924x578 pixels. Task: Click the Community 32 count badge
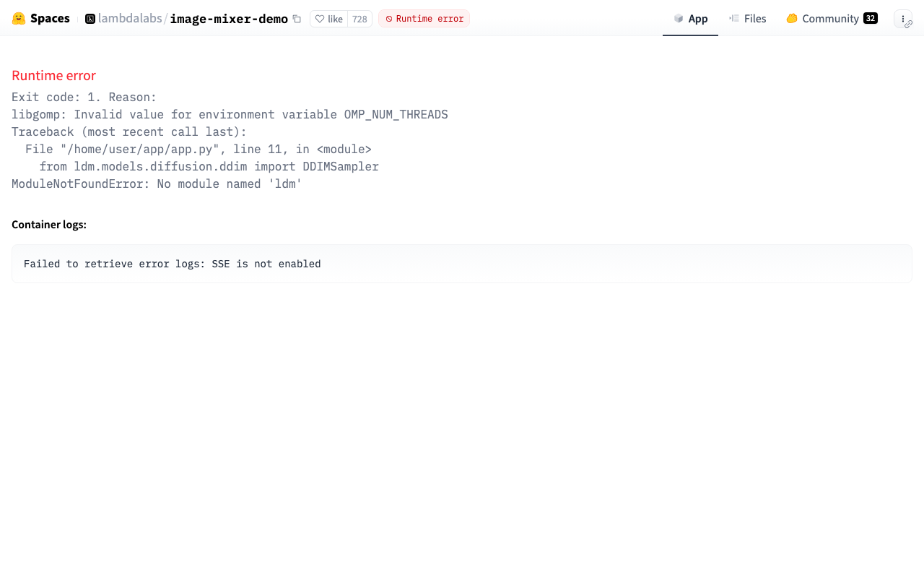(x=871, y=19)
